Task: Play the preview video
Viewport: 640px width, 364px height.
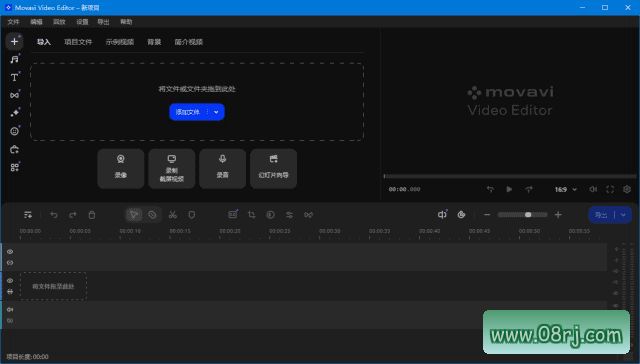Action: tap(509, 189)
